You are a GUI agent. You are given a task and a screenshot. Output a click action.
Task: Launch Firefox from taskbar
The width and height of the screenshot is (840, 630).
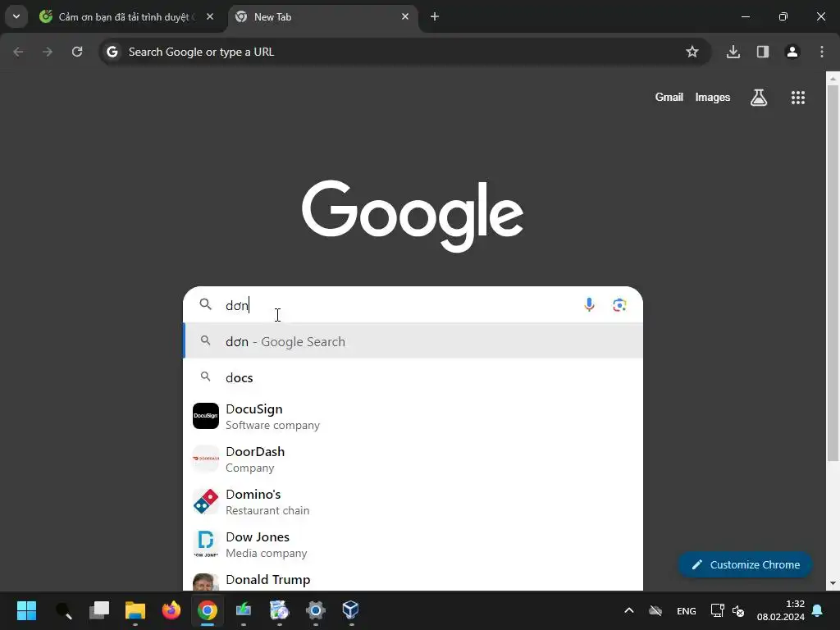tap(171, 610)
